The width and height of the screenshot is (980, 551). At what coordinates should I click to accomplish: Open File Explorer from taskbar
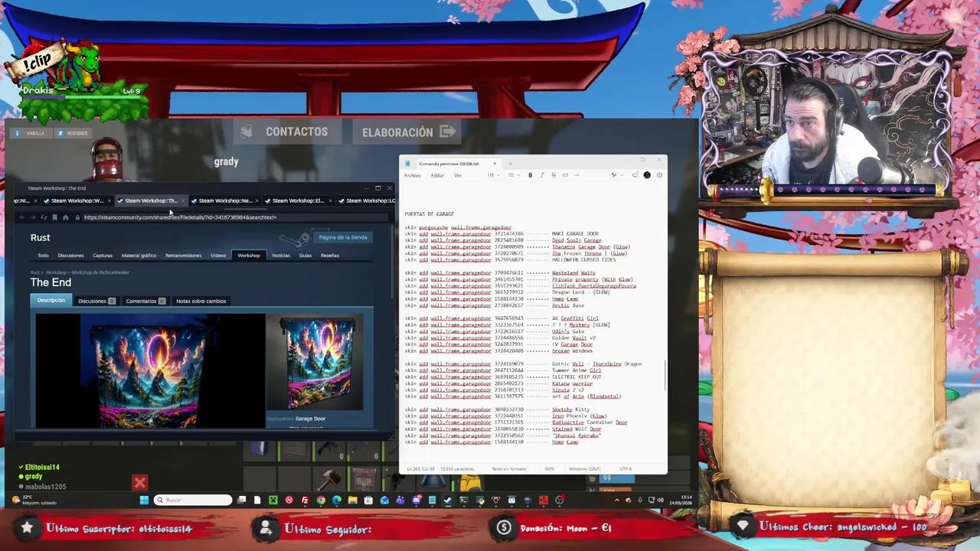click(352, 500)
